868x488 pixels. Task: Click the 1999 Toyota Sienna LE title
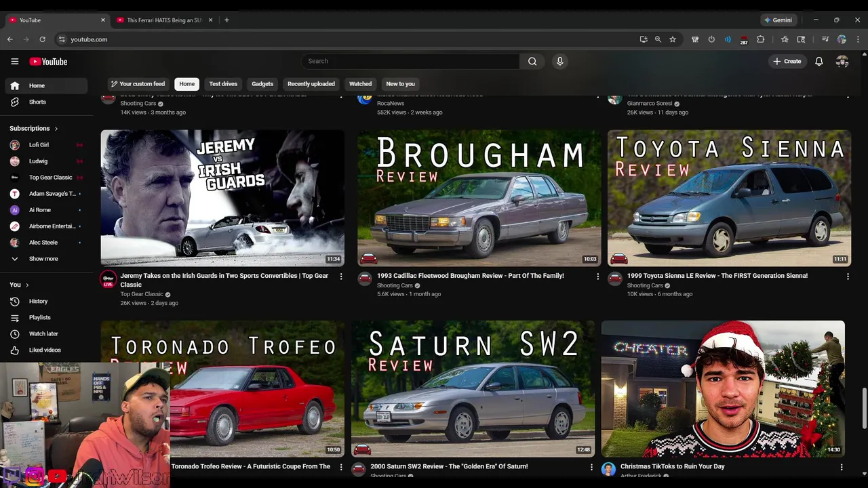717,276
